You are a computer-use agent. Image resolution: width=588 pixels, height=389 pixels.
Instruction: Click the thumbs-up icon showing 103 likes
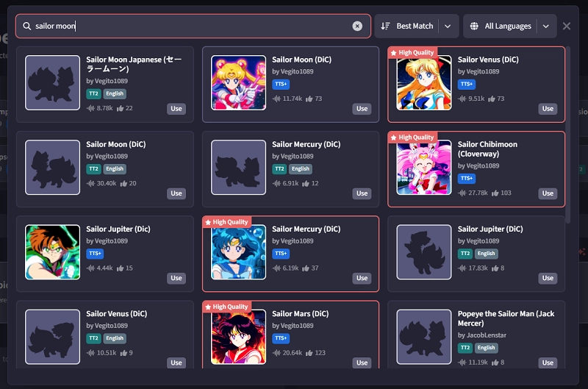point(495,193)
